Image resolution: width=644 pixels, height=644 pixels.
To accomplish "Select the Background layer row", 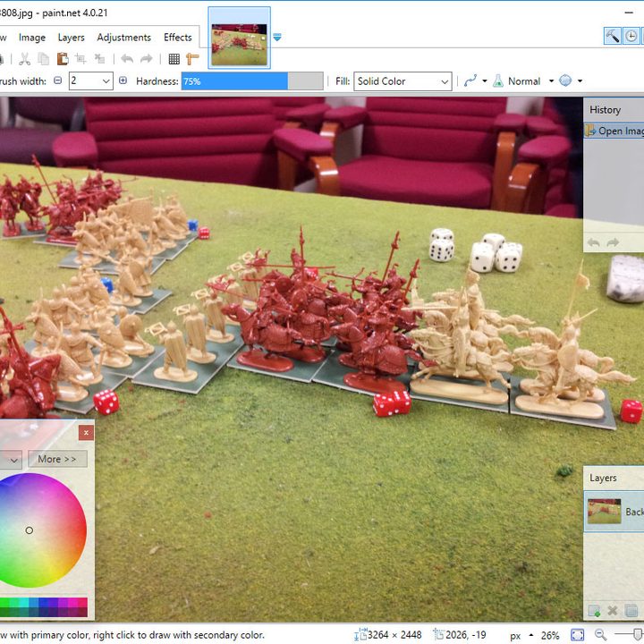I will pos(614,512).
